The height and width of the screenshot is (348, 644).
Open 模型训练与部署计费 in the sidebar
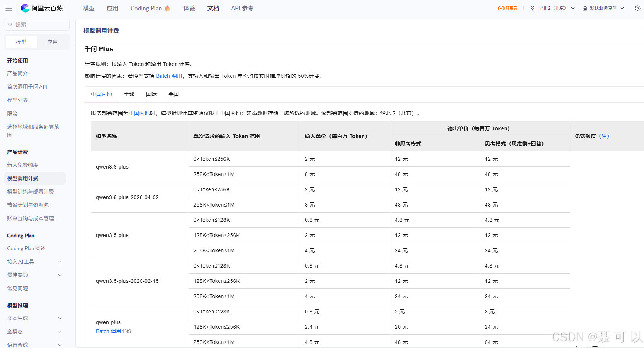(x=30, y=192)
